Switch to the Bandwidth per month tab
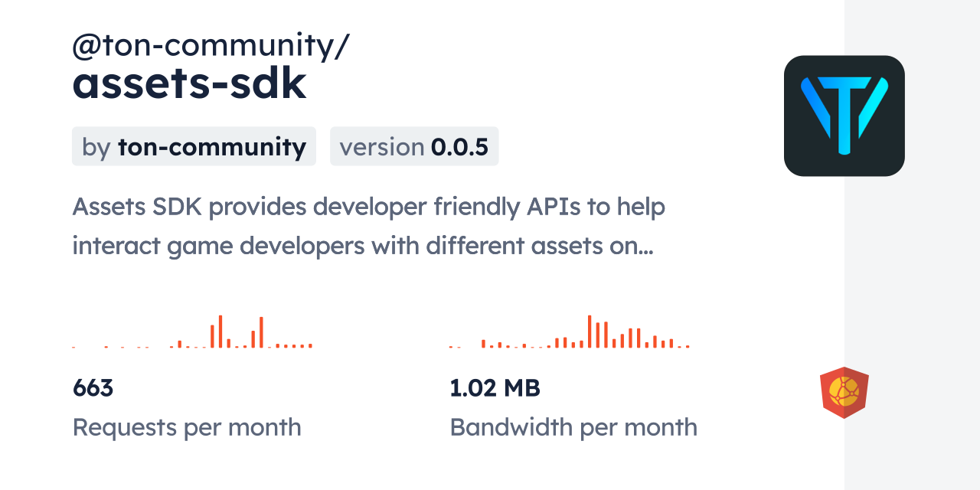The height and width of the screenshot is (490, 980). point(573,427)
